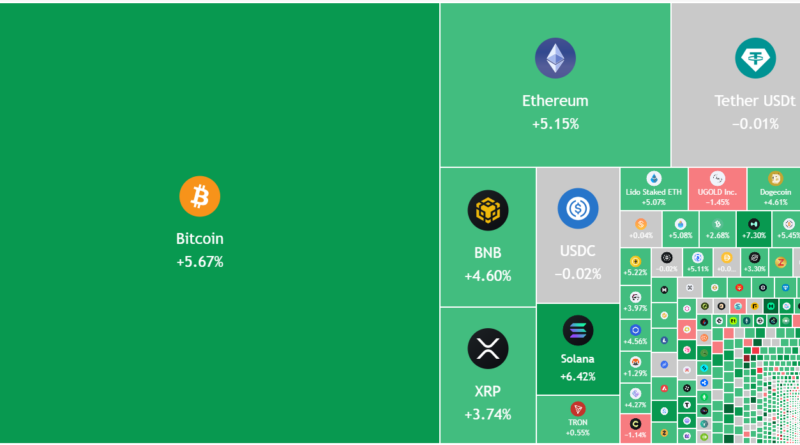Select the tile showing +5.22%
This screenshot has width=800, height=445.
pyautogui.click(x=635, y=265)
